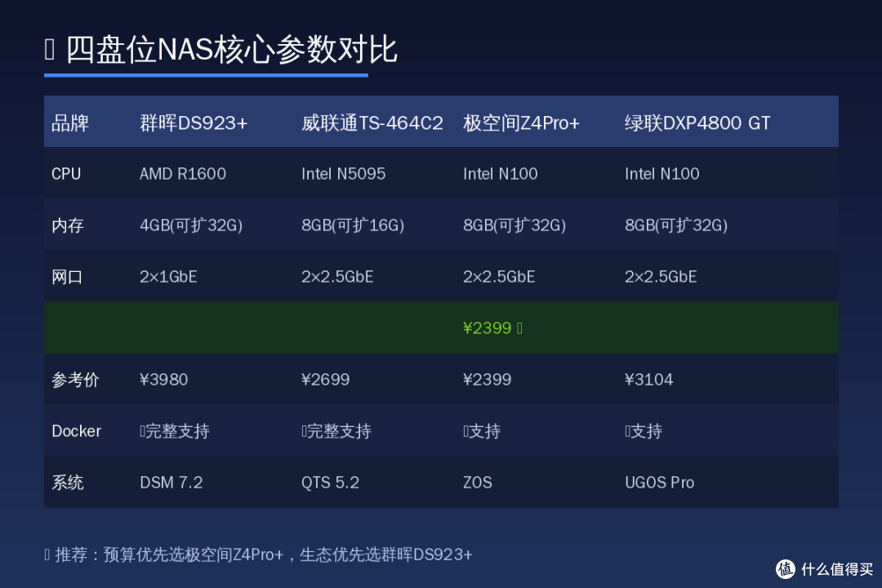882x588 pixels.
Task: Click the title 四盘位NAS核心参数对比
Action: (231, 50)
